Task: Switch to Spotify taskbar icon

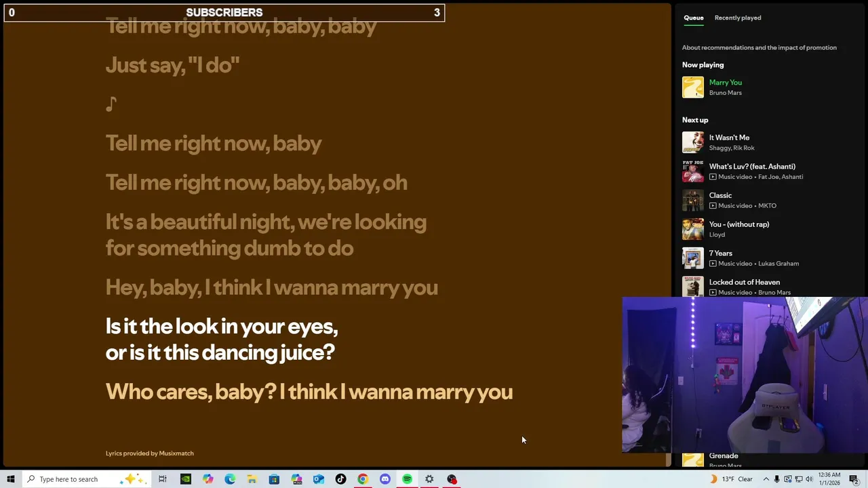Action: pyautogui.click(x=407, y=479)
